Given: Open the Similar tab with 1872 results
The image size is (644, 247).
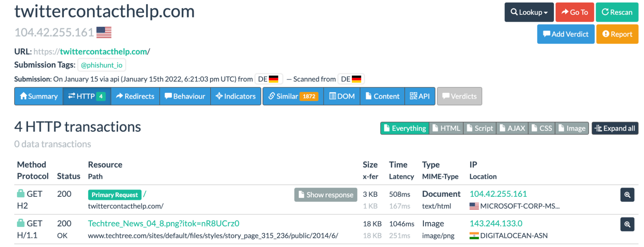Looking at the screenshot, I should [x=293, y=96].
